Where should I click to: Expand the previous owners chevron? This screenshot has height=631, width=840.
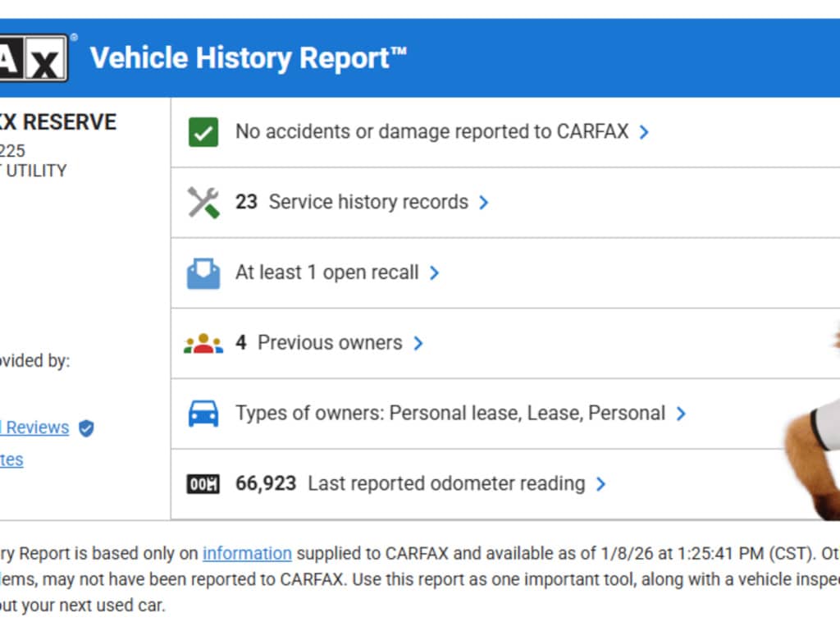tap(418, 343)
